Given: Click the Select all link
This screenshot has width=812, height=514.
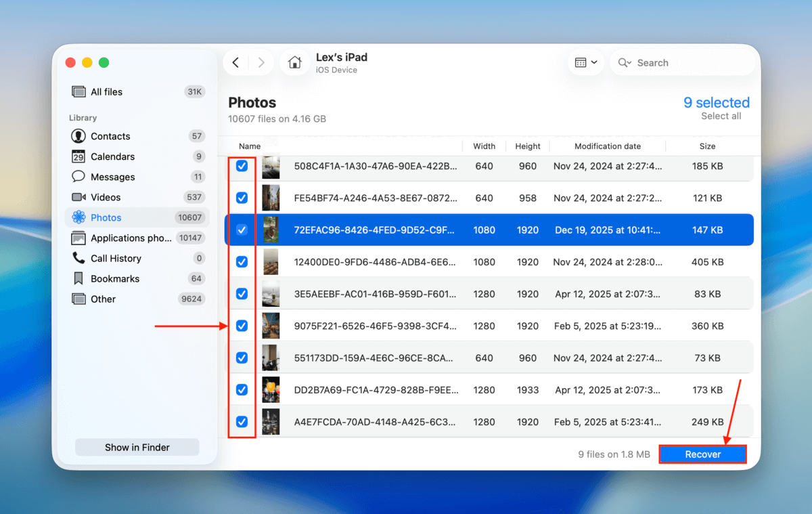Looking at the screenshot, I should [x=721, y=116].
